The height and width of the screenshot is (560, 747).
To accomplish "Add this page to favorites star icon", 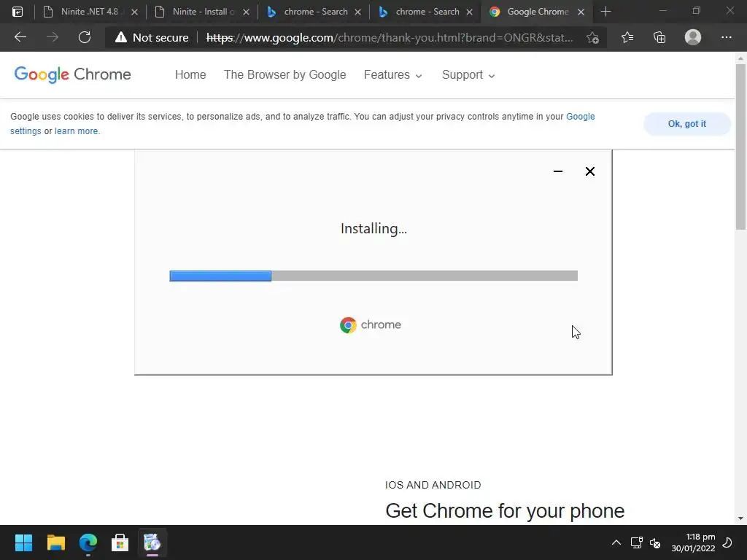I will [592, 37].
